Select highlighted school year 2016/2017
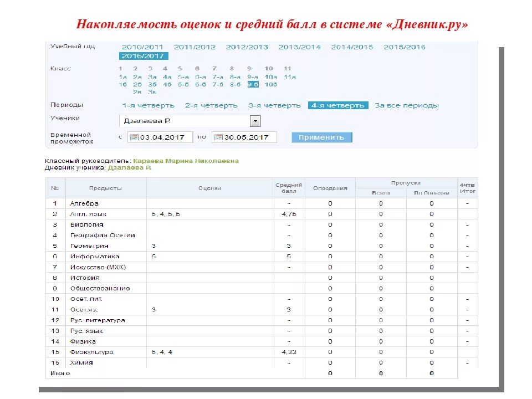This screenshot has height=399, width=532. click(144, 56)
